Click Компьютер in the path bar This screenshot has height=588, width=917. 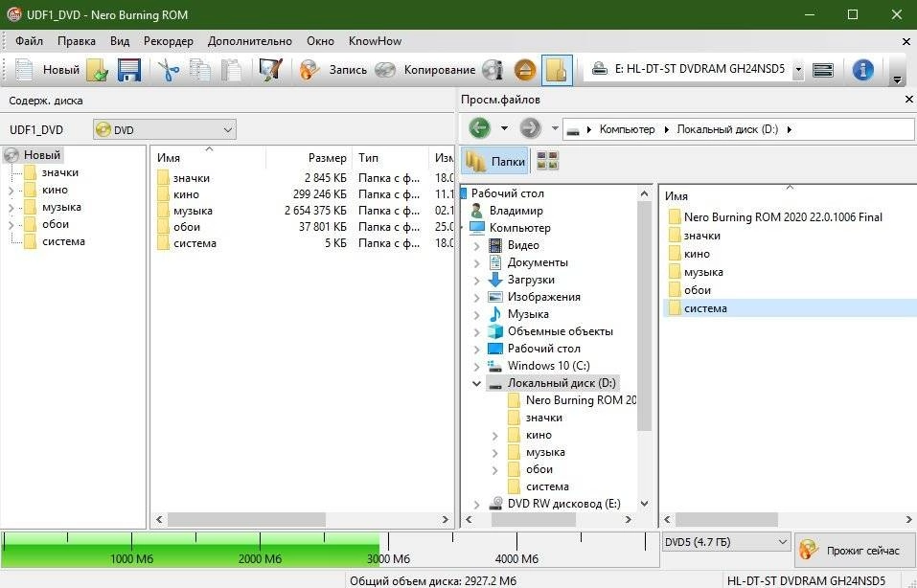[x=627, y=129]
